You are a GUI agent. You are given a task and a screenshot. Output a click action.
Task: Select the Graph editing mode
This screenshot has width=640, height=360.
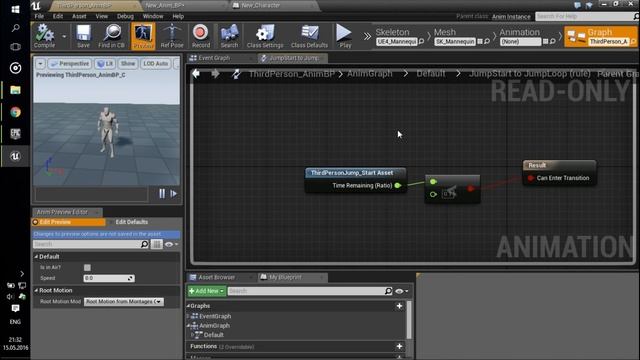[x=600, y=36]
